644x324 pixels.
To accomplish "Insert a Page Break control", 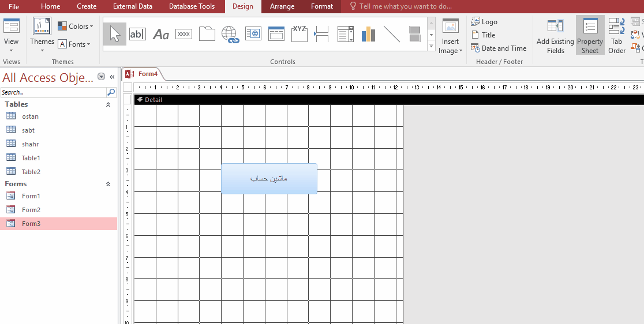I will tap(323, 34).
